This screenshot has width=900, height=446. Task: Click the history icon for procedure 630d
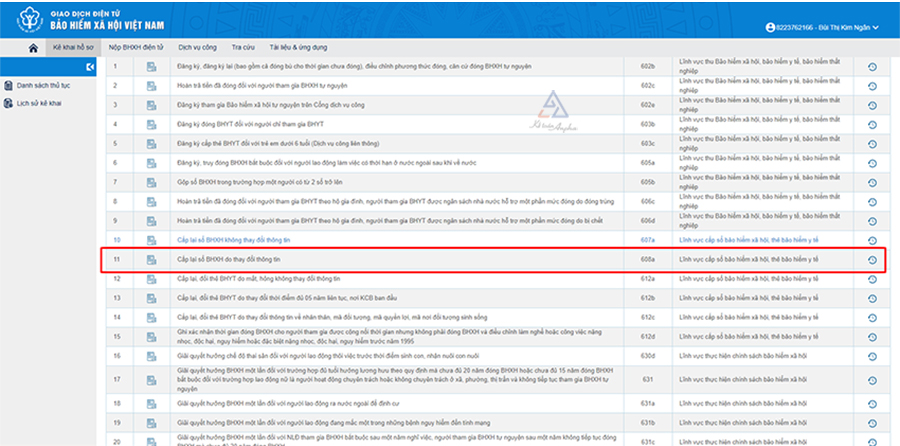click(872, 356)
